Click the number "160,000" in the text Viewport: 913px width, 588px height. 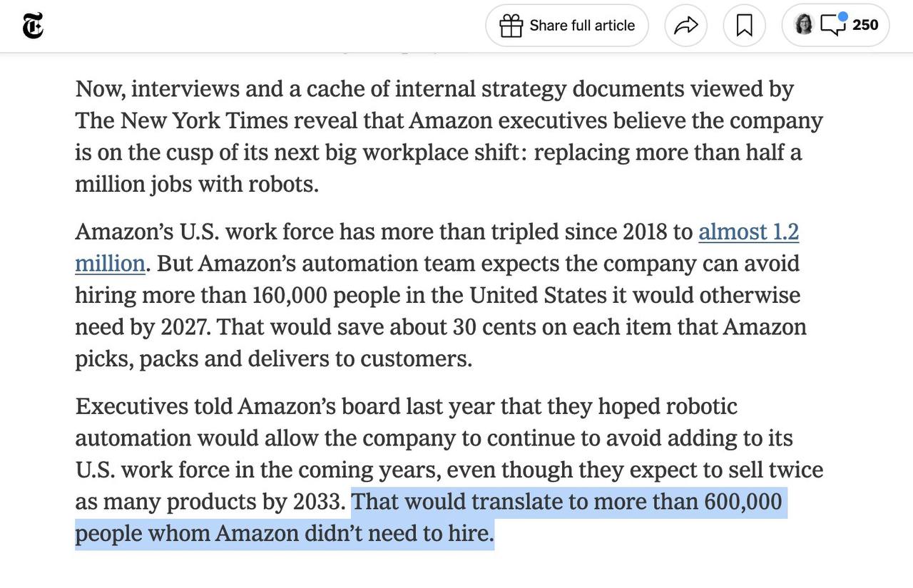[x=289, y=295]
